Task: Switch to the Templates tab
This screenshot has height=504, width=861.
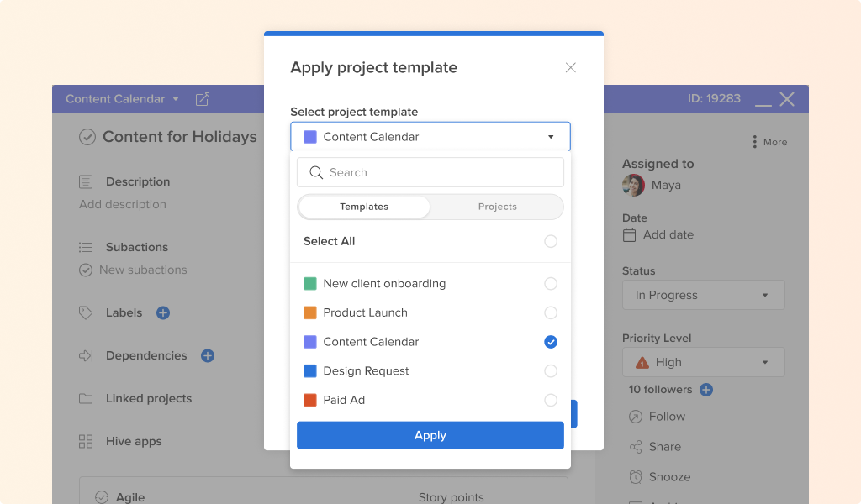Action: click(x=364, y=207)
